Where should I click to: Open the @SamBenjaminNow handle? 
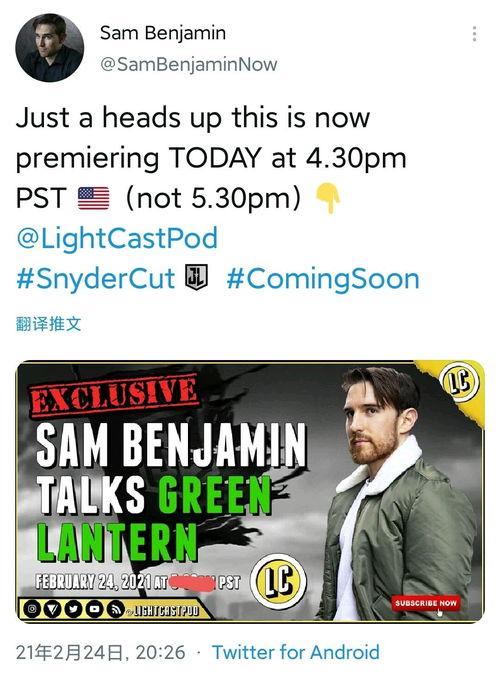coord(189,64)
